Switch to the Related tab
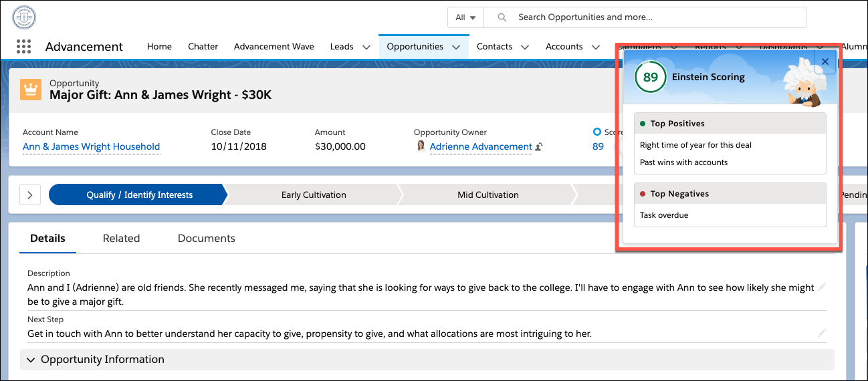 click(122, 238)
